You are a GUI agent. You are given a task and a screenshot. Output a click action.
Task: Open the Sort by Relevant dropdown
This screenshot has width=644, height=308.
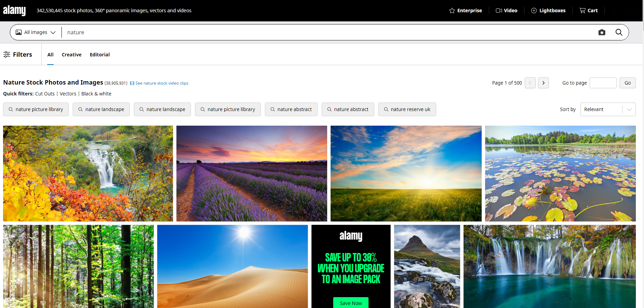(608, 109)
